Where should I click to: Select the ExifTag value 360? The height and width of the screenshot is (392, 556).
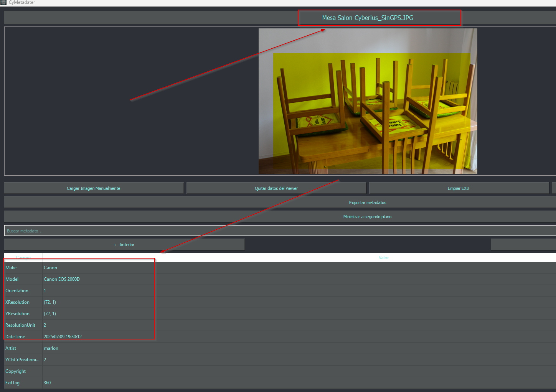tap(299, 383)
